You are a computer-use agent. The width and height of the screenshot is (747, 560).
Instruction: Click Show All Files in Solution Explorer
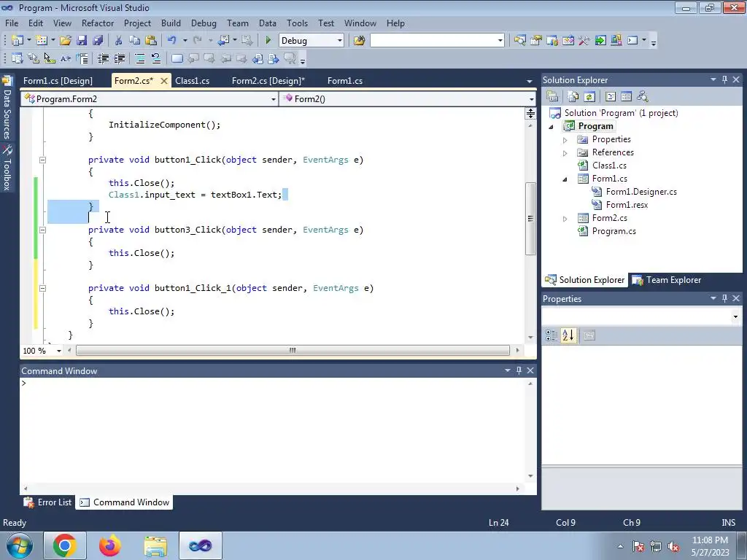573,97
